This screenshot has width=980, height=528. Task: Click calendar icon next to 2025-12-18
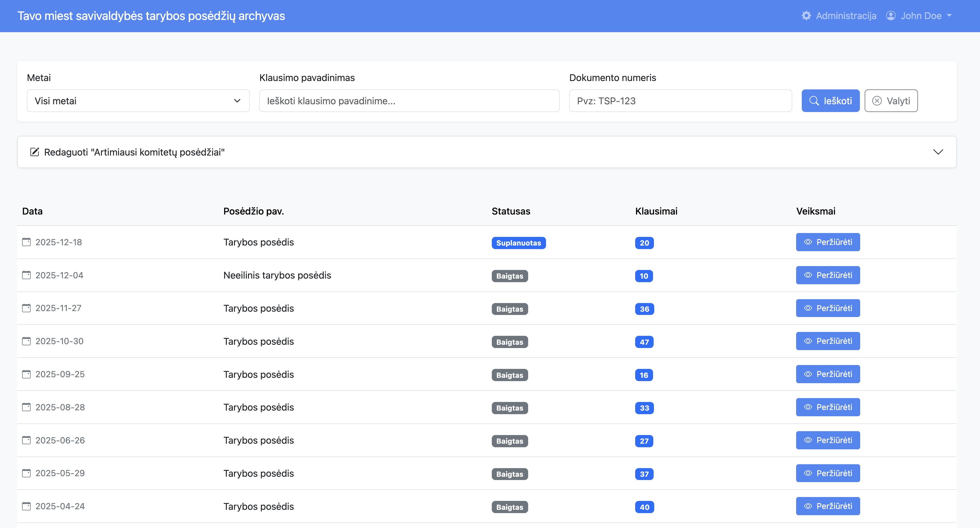(x=26, y=242)
